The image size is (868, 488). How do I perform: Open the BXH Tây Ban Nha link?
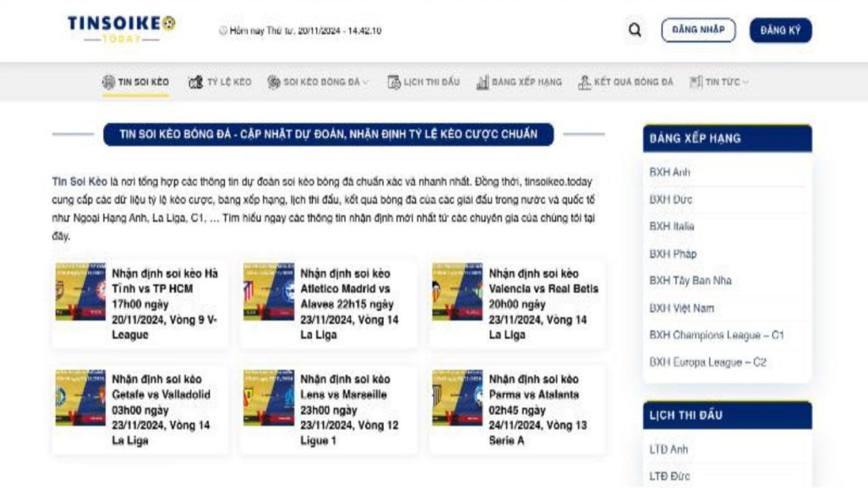click(x=690, y=281)
